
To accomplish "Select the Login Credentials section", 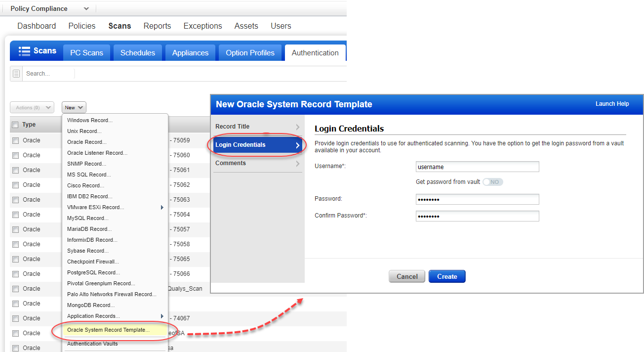I will point(257,145).
